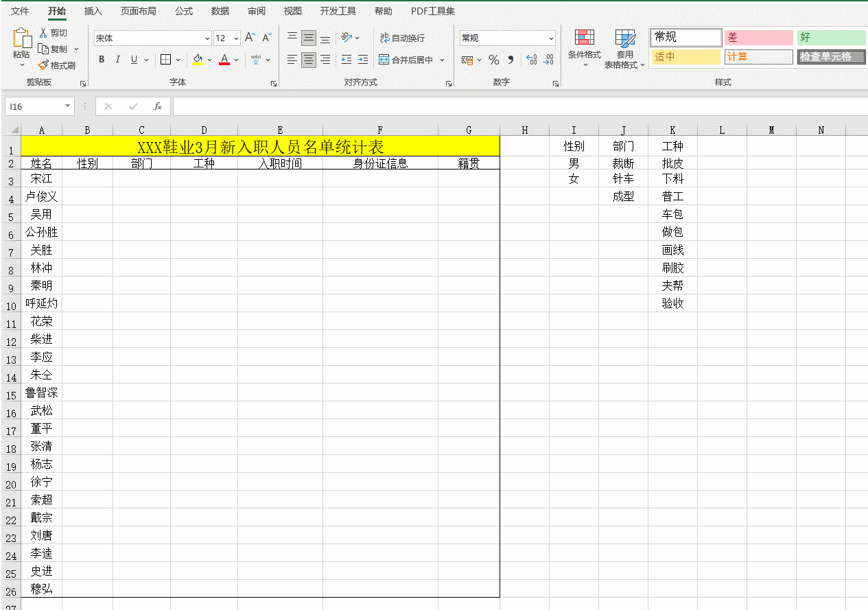Screen dimensions: 868x610
Task: Switch to the 插入 (Insert) tab
Action: 93,11
